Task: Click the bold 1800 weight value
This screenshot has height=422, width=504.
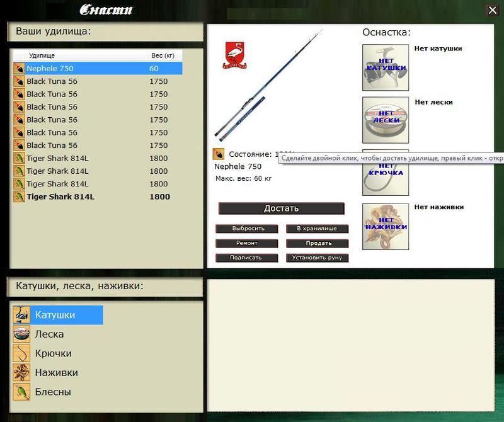Action: (160, 197)
